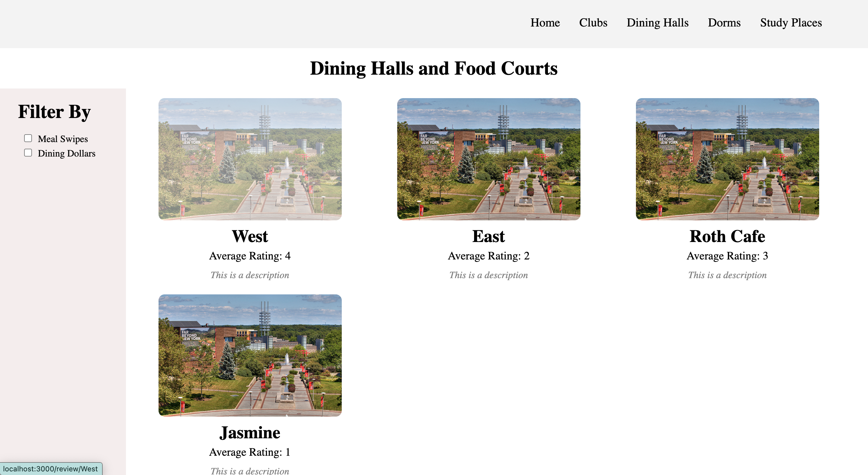Viewport: 868px width, 475px height.
Task: Click the Meal Swipes label text
Action: pyautogui.click(x=63, y=139)
